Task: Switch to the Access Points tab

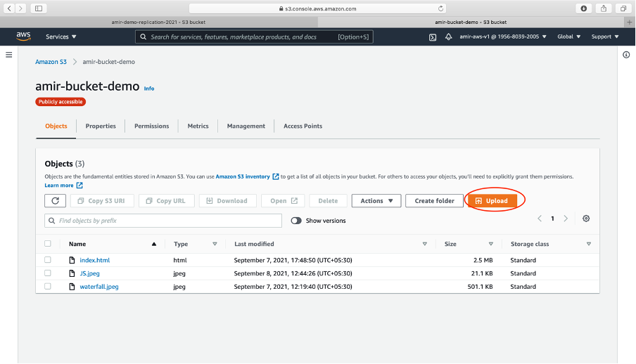Action: tap(303, 126)
